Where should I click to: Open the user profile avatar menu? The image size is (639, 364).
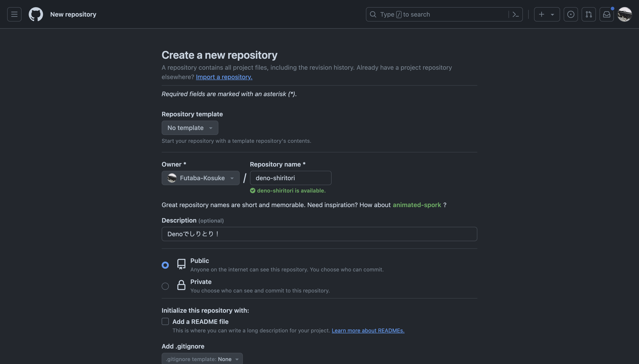624,14
